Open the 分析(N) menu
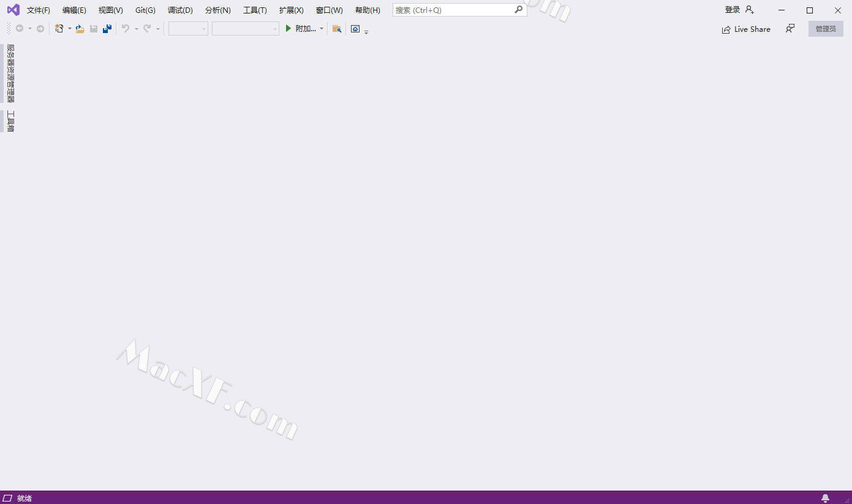852x504 pixels. point(217,10)
